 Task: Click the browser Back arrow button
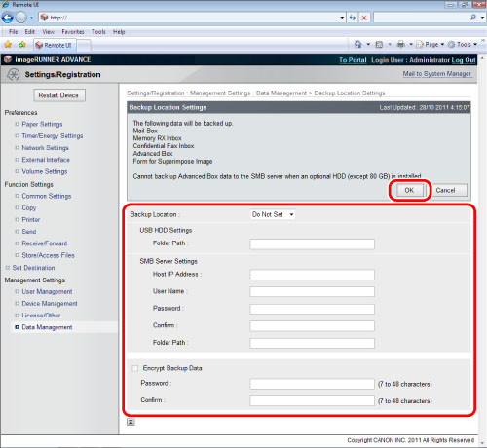tap(8, 18)
